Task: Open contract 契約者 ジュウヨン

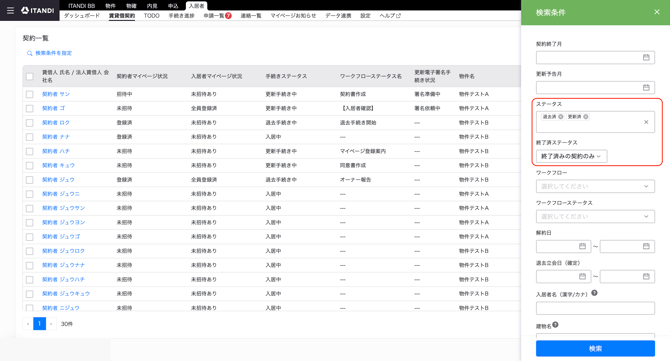Action: coord(63,223)
